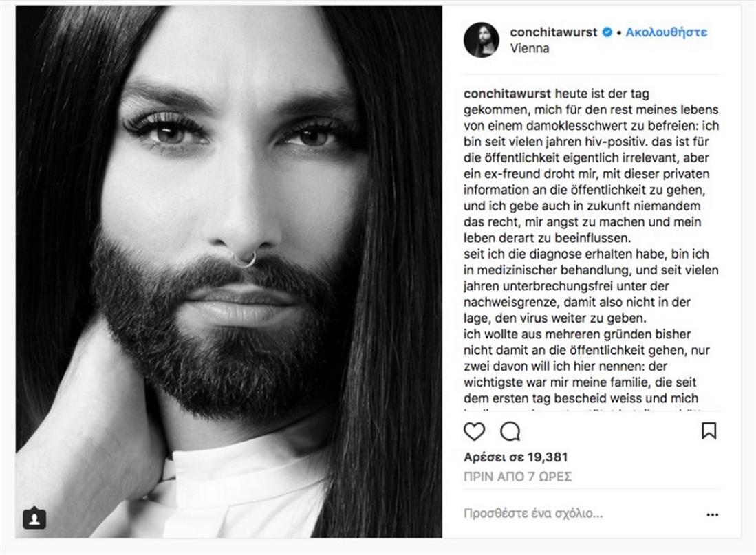The image size is (756, 555).
Task: Open the Vienna location link
Action: 530,49
